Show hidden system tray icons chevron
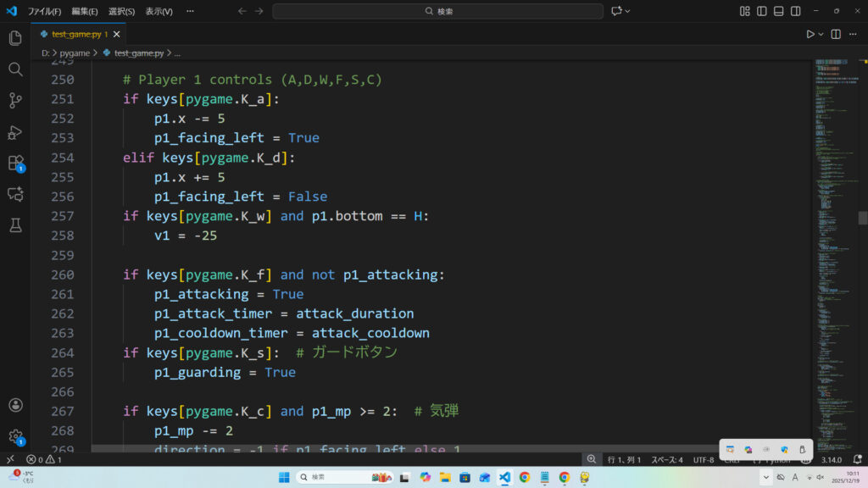 766,477
